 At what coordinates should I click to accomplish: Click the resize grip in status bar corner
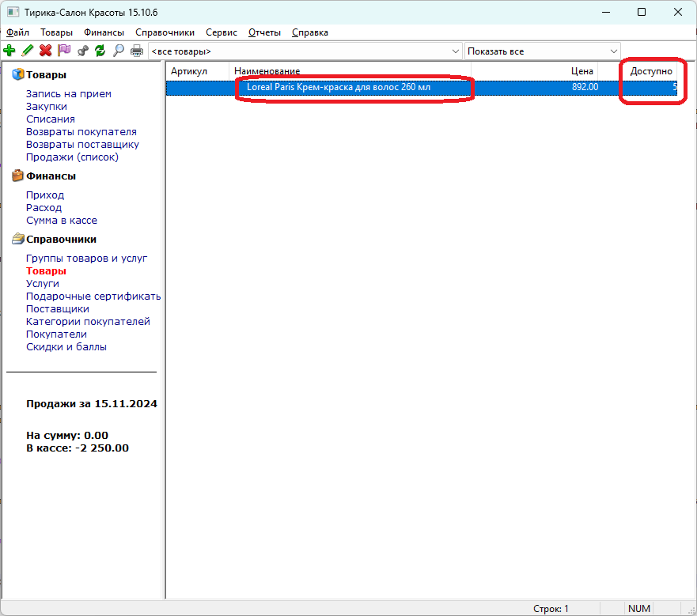pos(691,610)
